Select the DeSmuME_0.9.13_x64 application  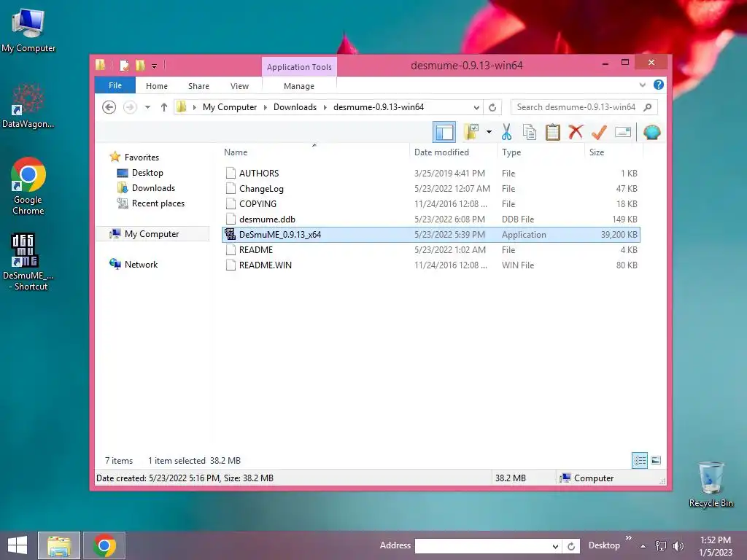click(x=431, y=234)
